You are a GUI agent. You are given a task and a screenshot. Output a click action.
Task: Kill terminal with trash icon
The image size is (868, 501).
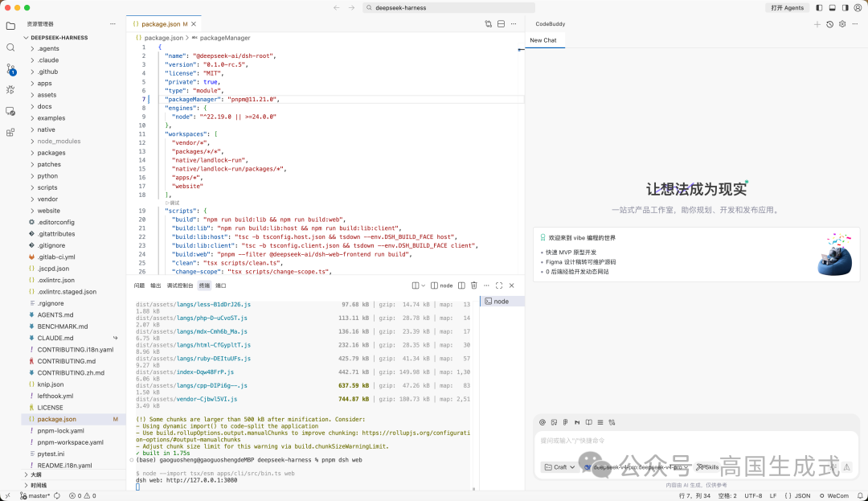point(474,285)
